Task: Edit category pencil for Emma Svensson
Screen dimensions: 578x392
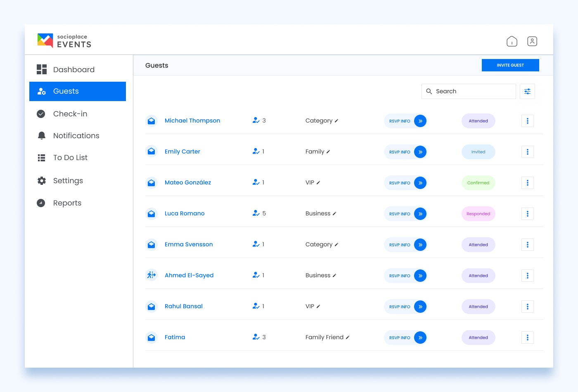Action: [336, 245]
